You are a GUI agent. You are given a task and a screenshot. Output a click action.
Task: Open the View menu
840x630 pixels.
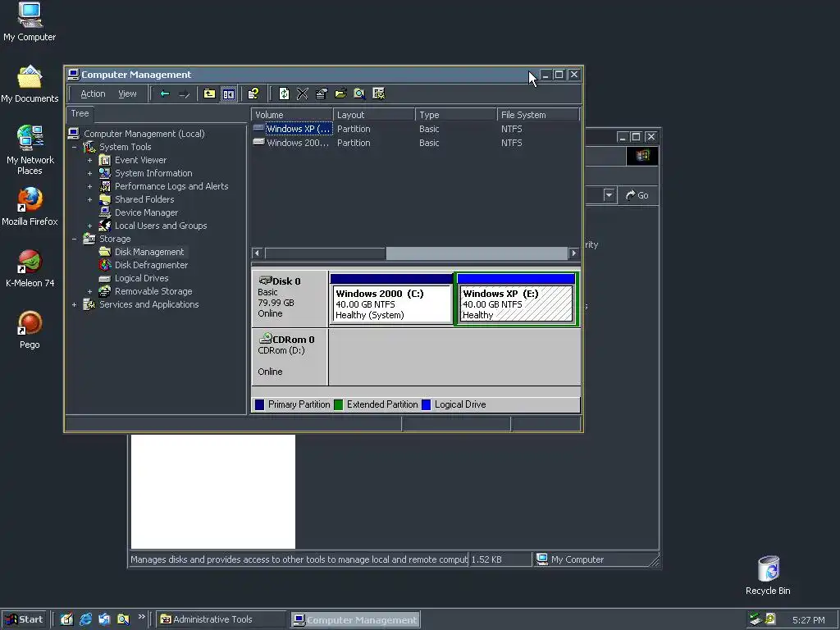click(127, 94)
